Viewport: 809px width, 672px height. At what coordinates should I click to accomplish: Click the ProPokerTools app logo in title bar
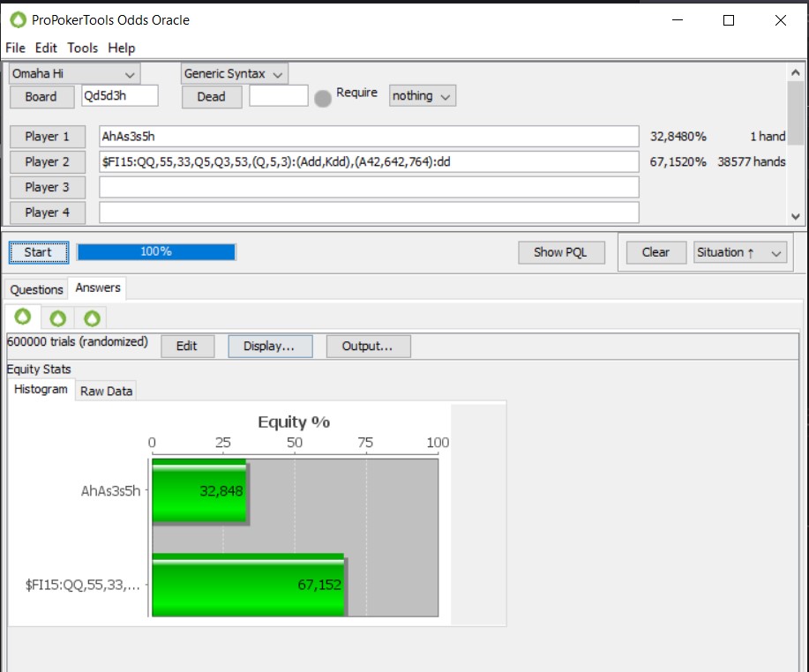(18, 20)
